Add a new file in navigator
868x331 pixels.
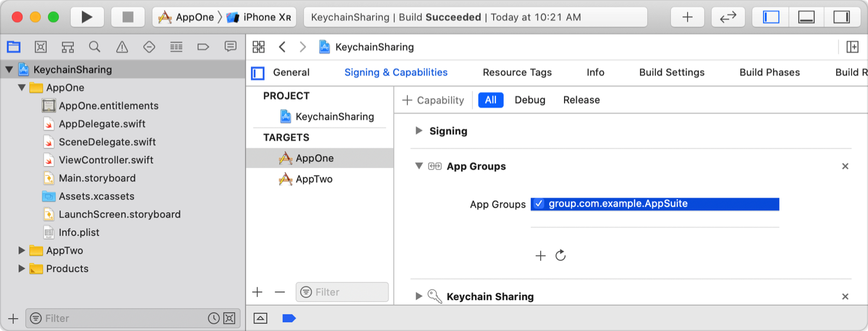coord(13,318)
